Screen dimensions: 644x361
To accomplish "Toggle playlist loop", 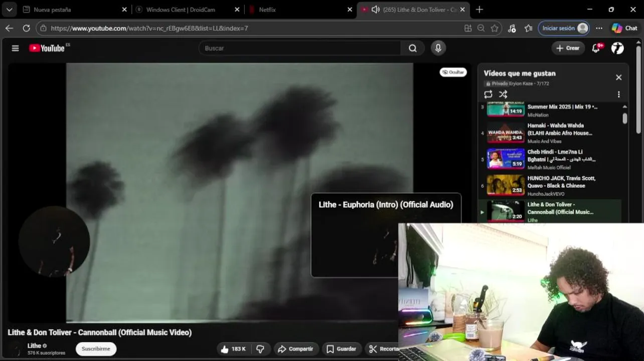I will point(488,94).
